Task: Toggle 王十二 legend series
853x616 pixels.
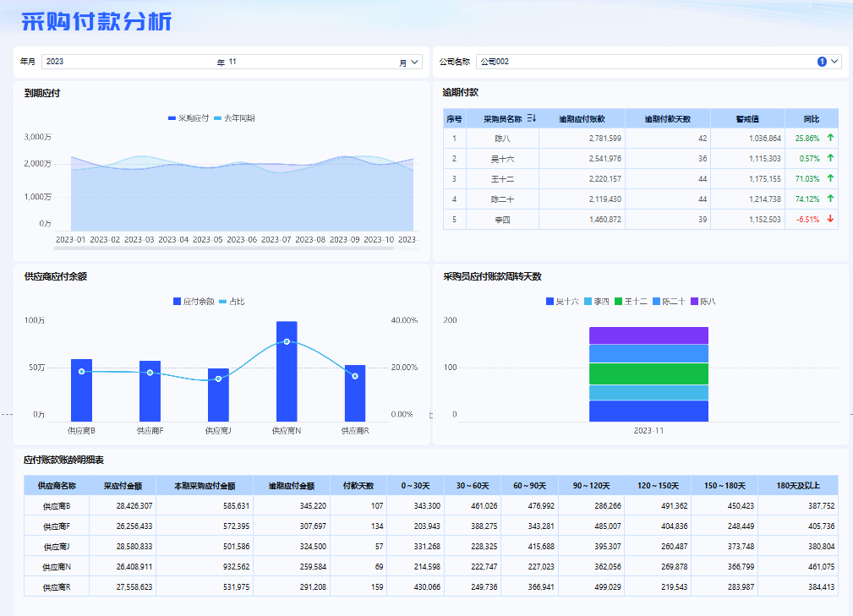Action: pos(631,301)
